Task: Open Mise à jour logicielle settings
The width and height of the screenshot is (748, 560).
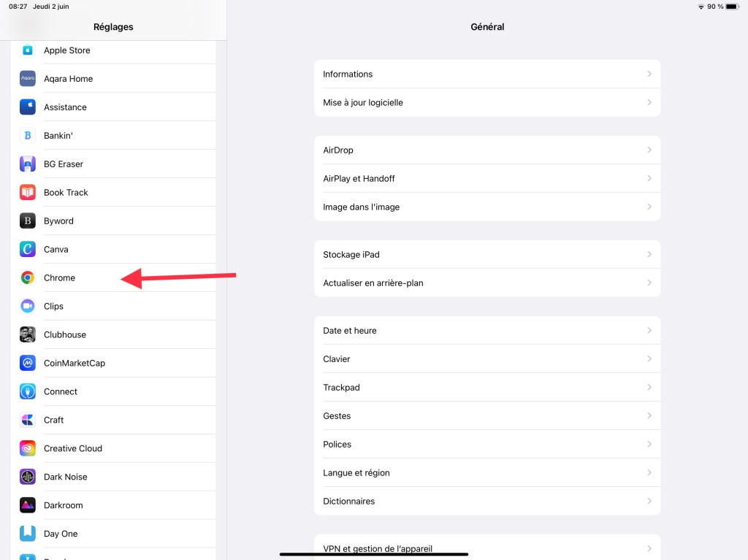Action: click(363, 102)
